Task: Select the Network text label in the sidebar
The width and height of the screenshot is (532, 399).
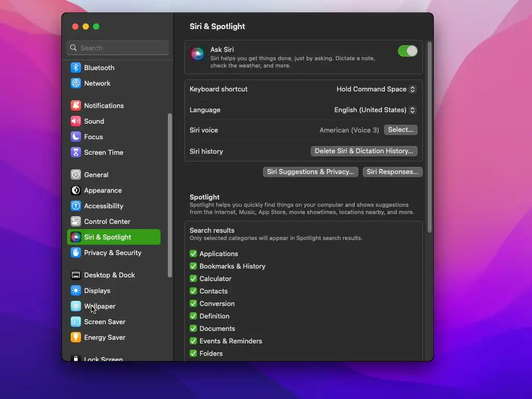Action: click(x=97, y=84)
